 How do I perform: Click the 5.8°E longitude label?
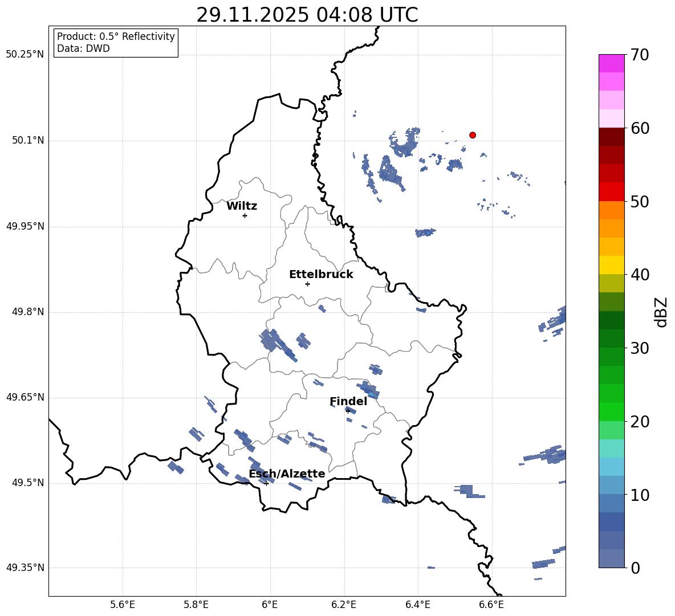point(196,605)
